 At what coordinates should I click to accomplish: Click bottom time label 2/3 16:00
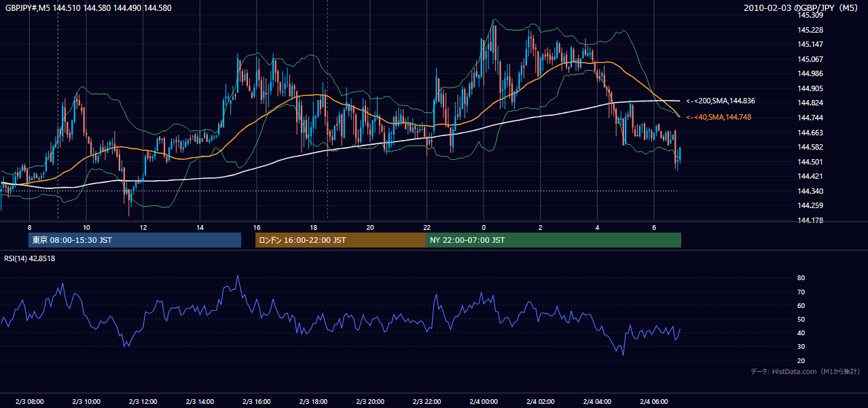[x=257, y=401]
